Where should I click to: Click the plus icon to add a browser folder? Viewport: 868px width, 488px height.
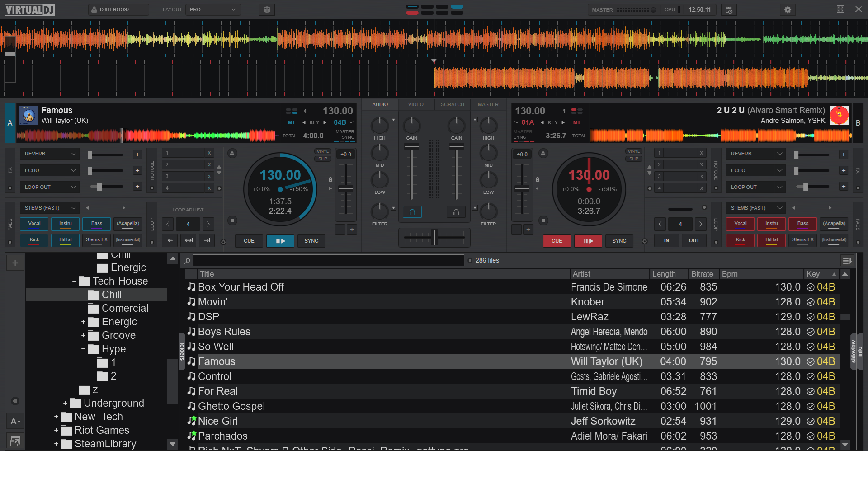click(15, 262)
